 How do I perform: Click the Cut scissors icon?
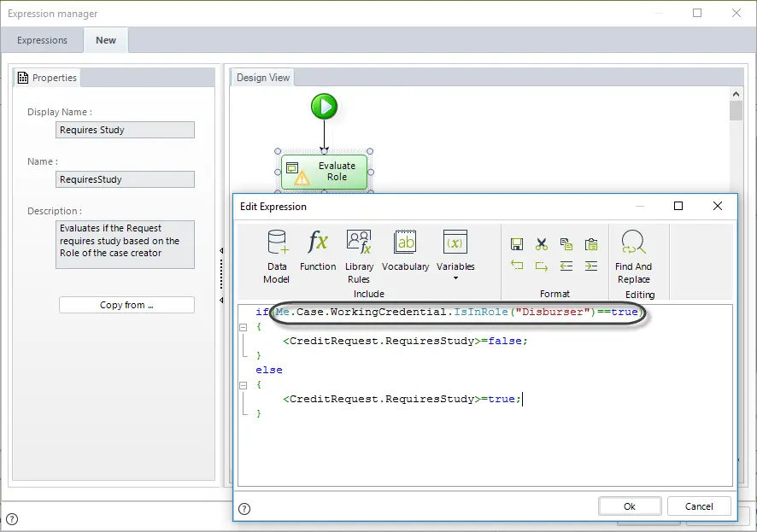point(541,244)
